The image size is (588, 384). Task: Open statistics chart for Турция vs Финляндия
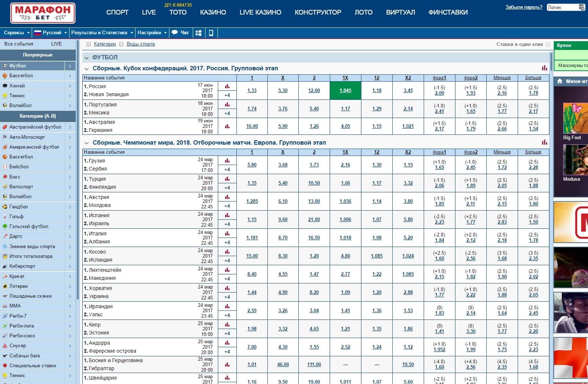point(227,179)
